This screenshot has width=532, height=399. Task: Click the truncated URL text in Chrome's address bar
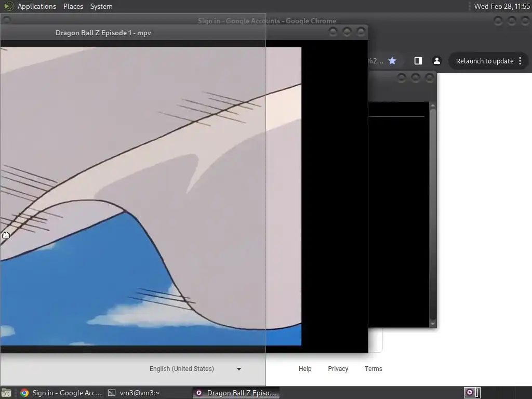[x=376, y=61]
